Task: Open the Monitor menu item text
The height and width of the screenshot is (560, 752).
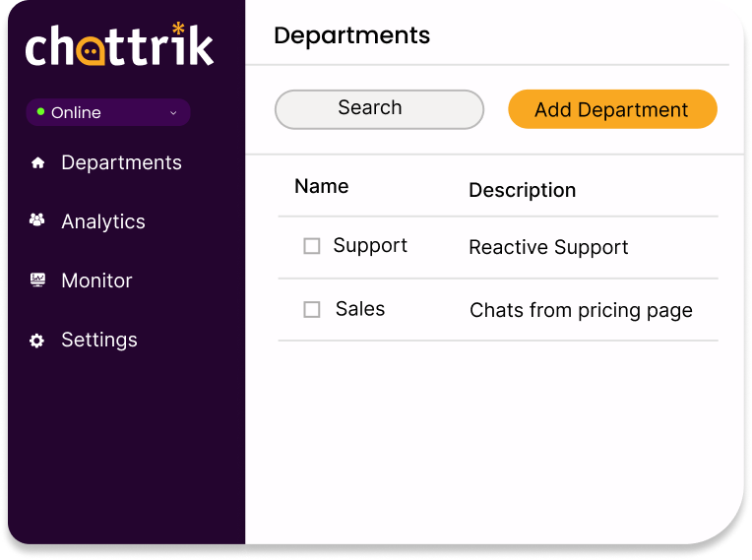Action: click(x=96, y=280)
